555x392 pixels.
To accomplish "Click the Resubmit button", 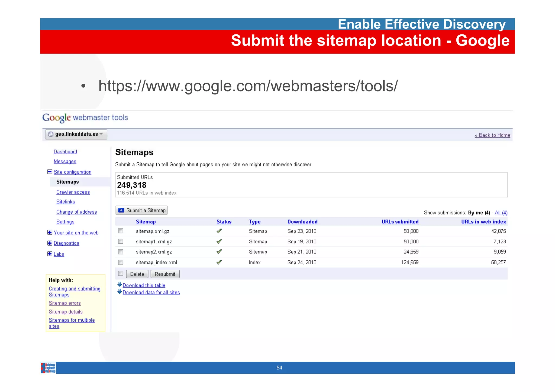I will (165, 274).
